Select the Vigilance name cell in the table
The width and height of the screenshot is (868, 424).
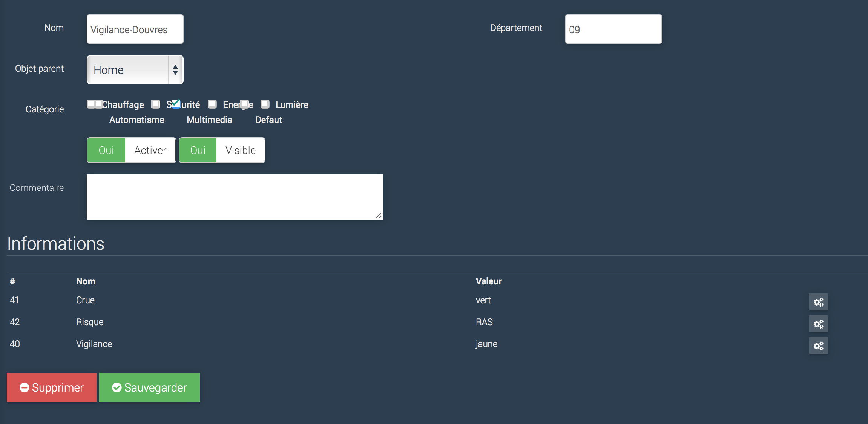[x=94, y=344]
